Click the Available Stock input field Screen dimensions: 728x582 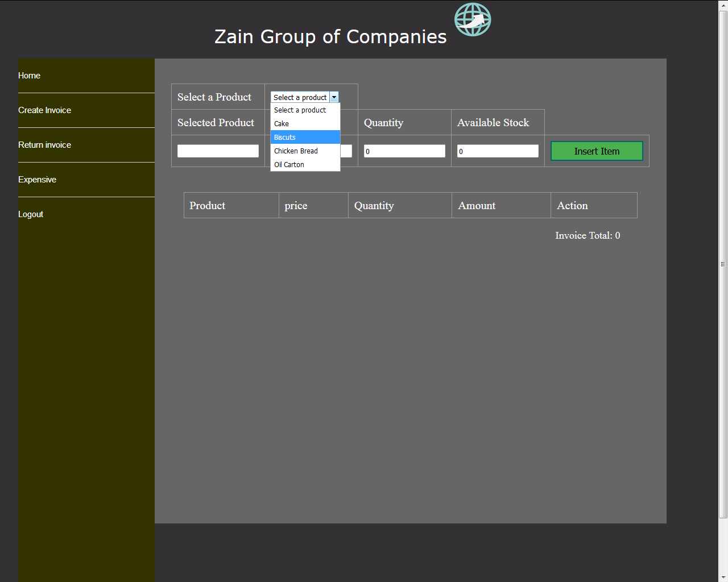coord(498,151)
